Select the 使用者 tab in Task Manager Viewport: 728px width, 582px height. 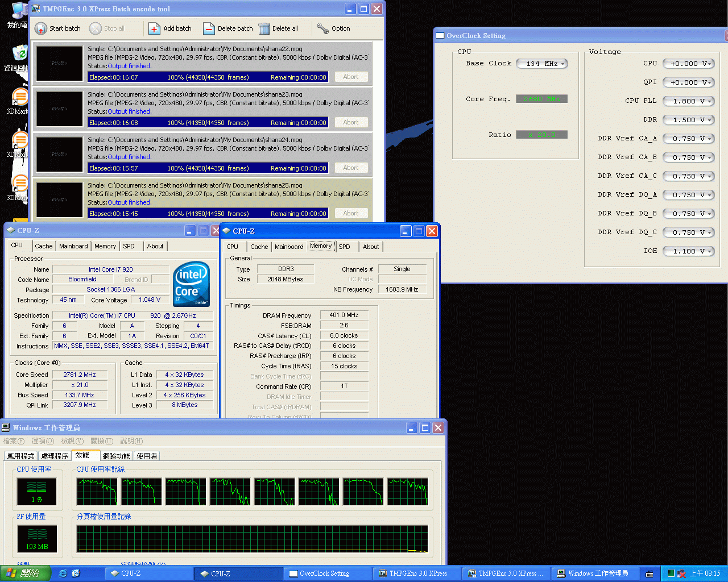point(147,456)
